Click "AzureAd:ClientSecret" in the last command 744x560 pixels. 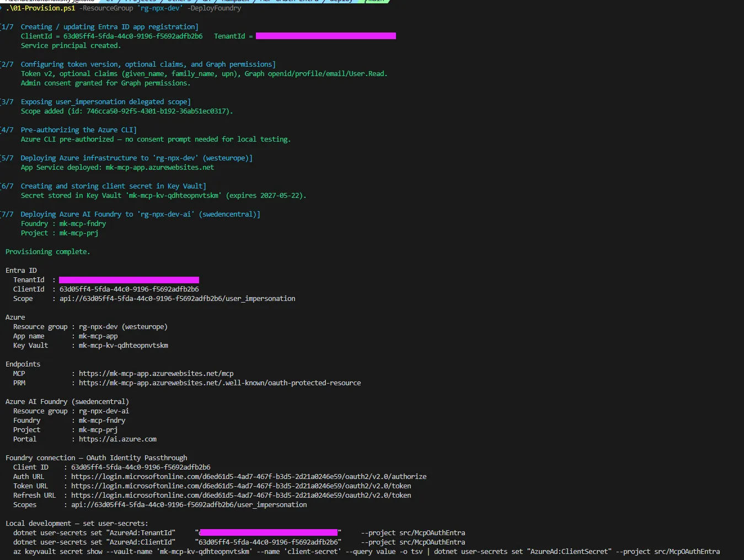tap(569, 552)
